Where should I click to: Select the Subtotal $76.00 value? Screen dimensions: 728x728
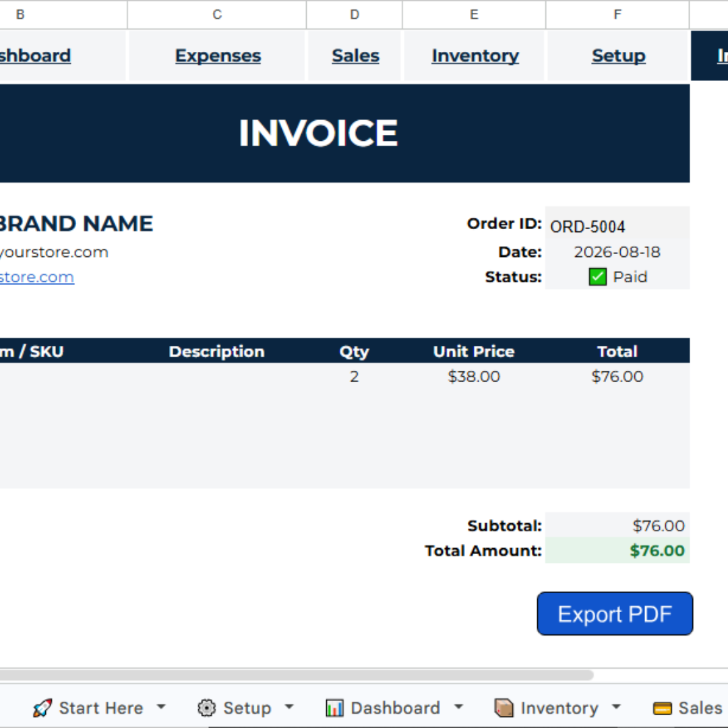617,526
